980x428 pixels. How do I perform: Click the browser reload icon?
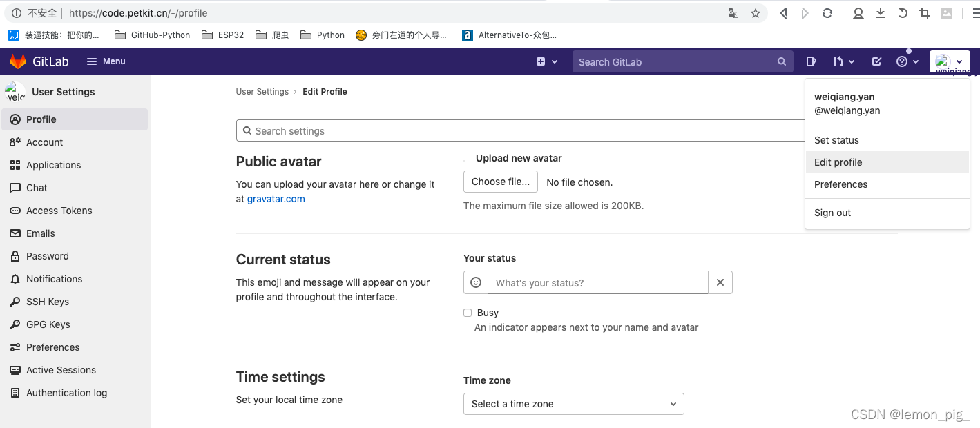point(827,13)
